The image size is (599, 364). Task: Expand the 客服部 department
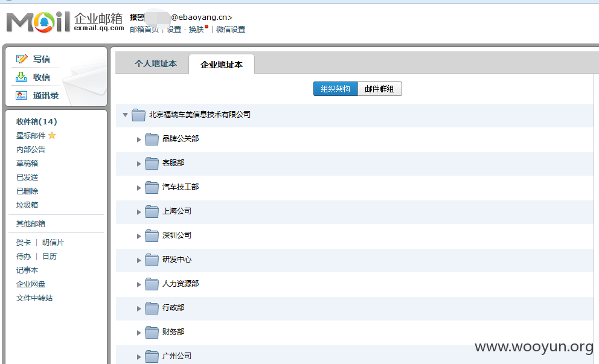click(139, 164)
